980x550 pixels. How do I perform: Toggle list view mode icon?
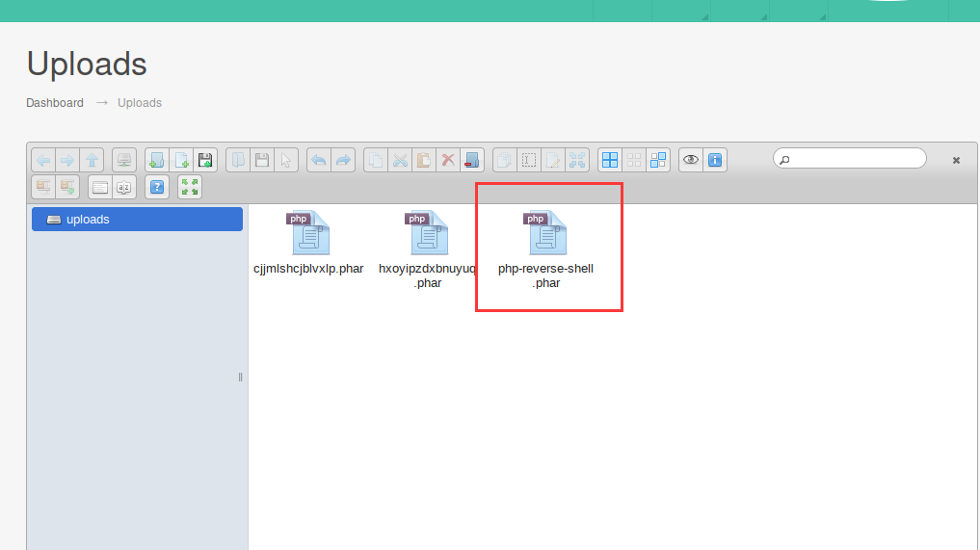pyautogui.click(x=100, y=187)
